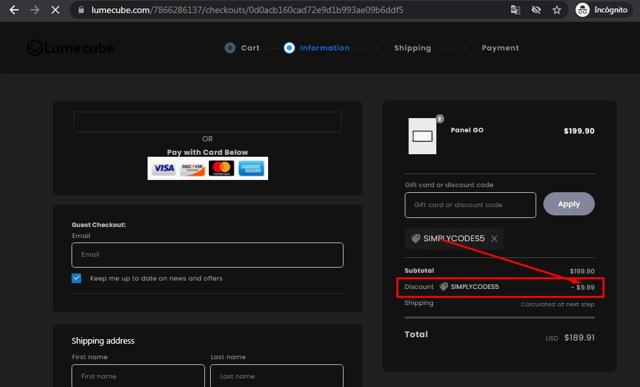Click the browser forward arrow
The height and width of the screenshot is (387, 640).
point(35,10)
